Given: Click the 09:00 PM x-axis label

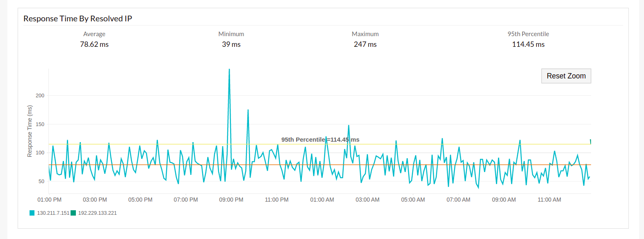Looking at the screenshot, I should 231,200.
